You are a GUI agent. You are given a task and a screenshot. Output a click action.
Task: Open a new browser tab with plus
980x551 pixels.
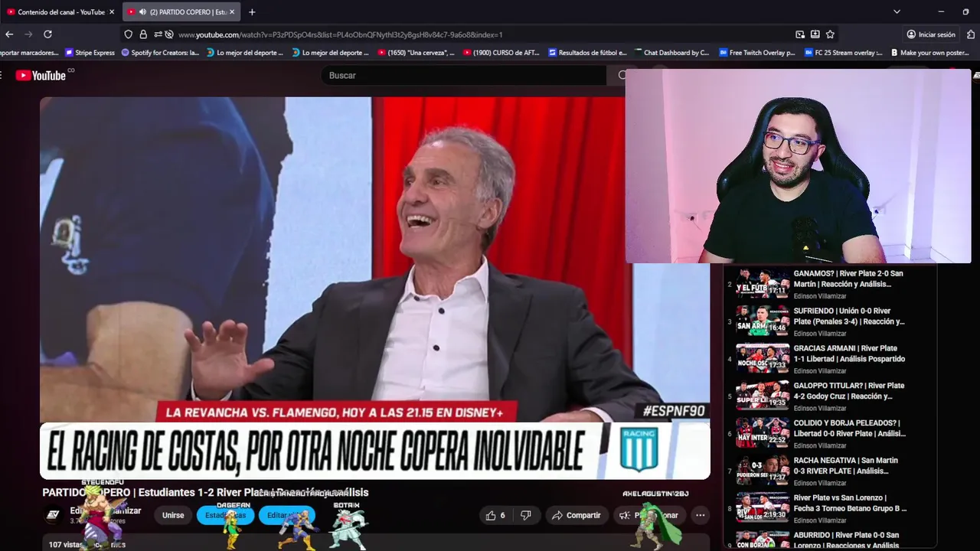(252, 11)
